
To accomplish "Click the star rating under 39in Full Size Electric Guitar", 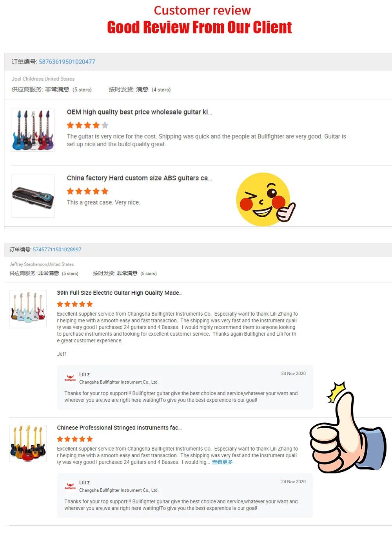I will pyautogui.click(x=75, y=304).
